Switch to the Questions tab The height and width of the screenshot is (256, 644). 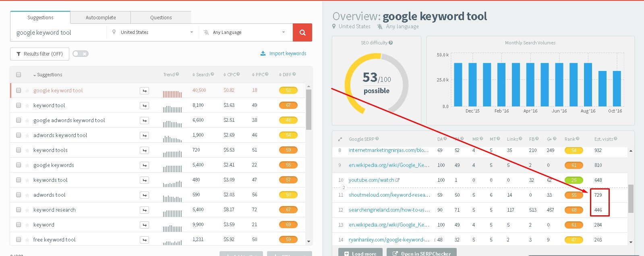[161, 17]
